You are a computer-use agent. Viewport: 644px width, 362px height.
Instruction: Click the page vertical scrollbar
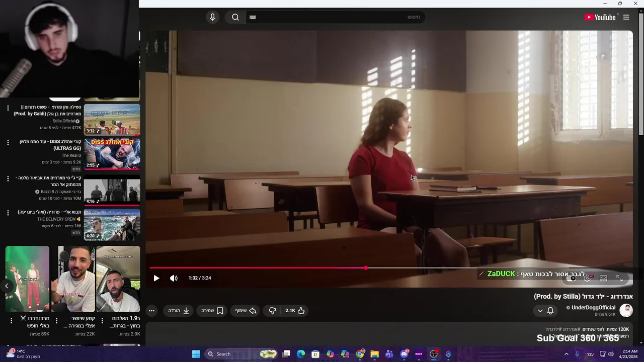(641, 75)
